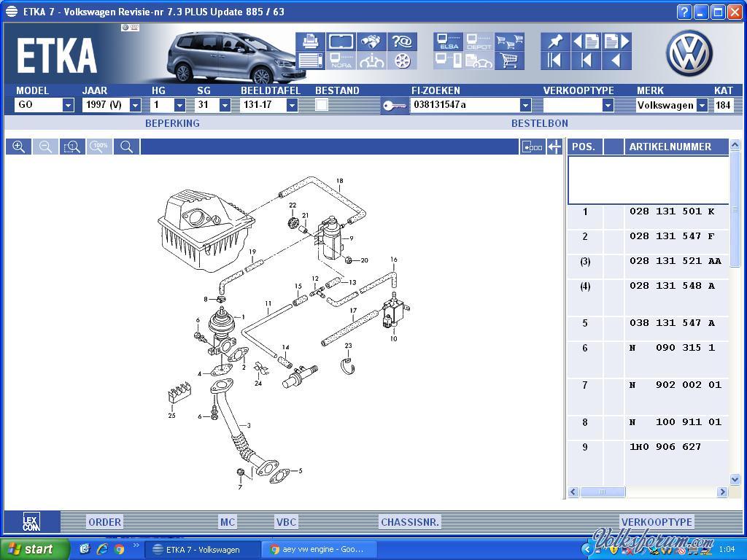Click the key icon beside FI-ZOEKEN

pyautogui.click(x=395, y=105)
